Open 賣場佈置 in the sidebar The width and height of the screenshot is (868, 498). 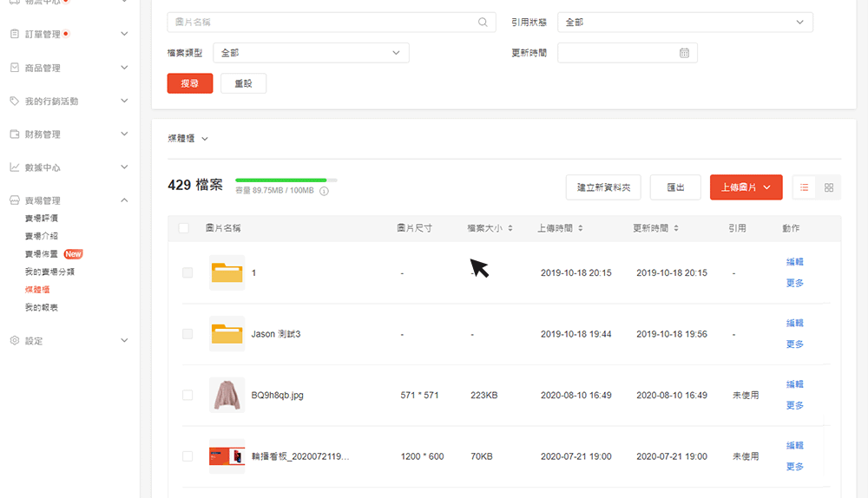tap(42, 254)
